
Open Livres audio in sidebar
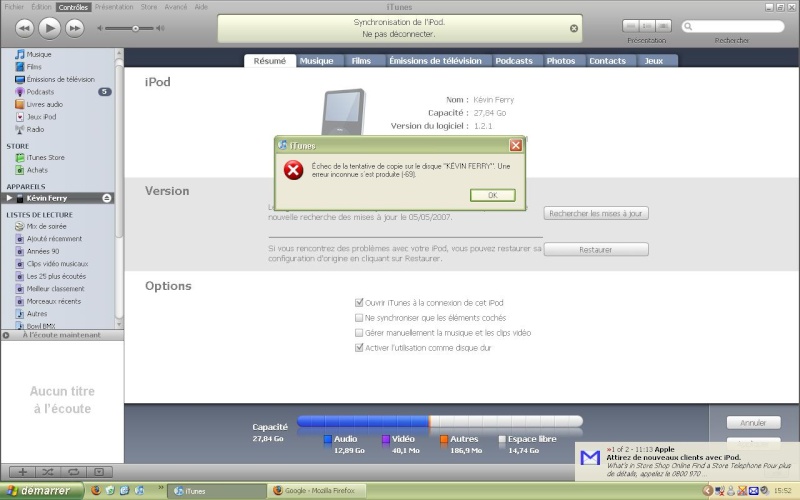(x=44, y=105)
